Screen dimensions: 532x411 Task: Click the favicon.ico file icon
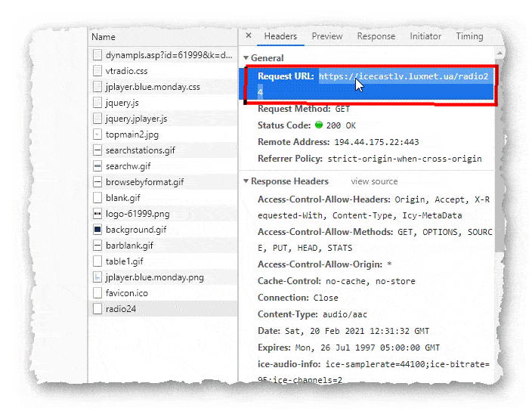pyautogui.click(x=97, y=293)
